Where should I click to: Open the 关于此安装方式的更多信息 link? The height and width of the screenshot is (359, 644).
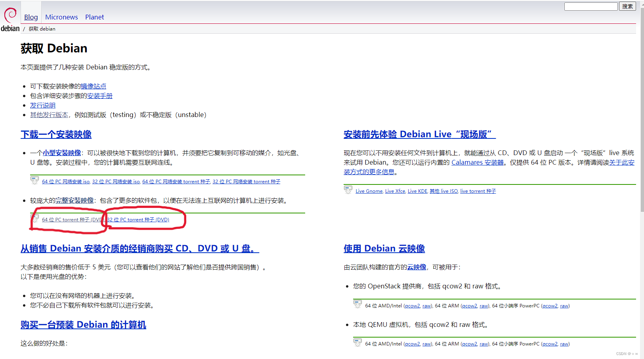[x=622, y=162]
